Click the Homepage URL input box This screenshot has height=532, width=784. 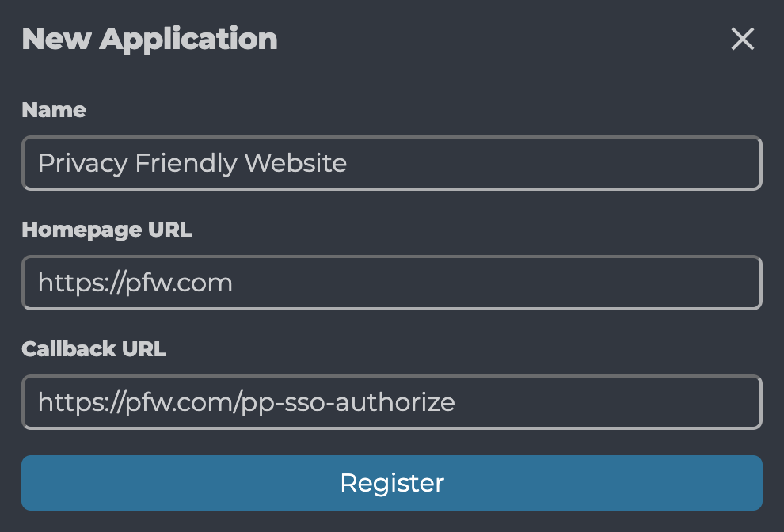(392, 283)
